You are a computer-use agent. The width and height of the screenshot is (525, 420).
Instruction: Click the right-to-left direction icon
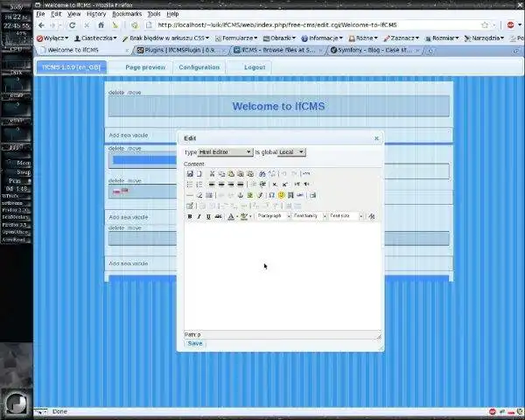(x=306, y=184)
